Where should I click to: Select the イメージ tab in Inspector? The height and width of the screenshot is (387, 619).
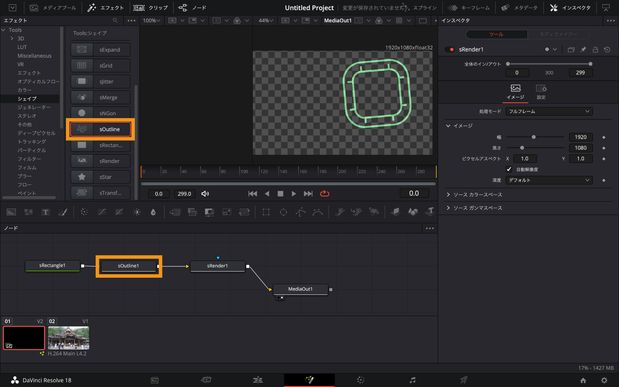(x=515, y=92)
